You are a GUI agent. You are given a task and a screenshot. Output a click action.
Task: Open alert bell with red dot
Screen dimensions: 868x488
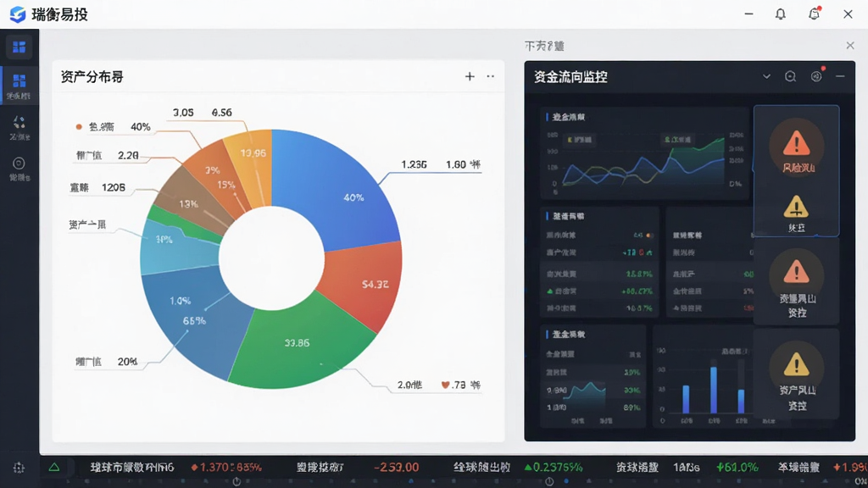814,14
